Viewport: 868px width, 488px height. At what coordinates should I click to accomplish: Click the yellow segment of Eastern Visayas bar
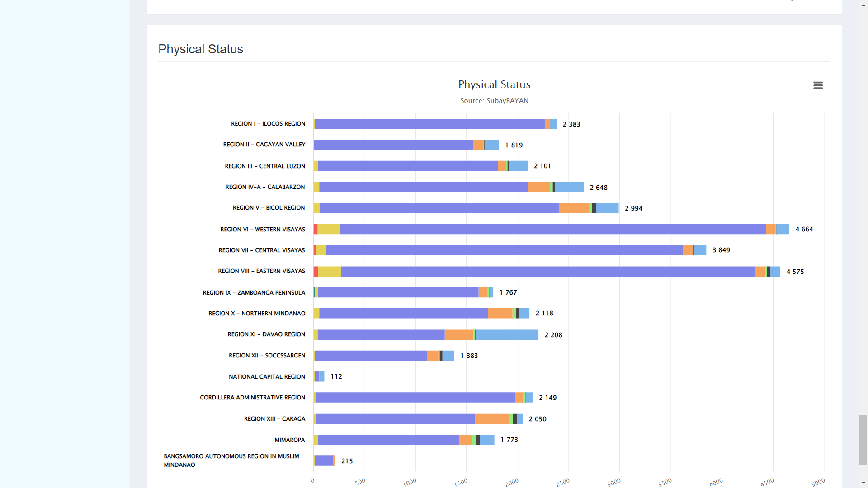(x=330, y=271)
